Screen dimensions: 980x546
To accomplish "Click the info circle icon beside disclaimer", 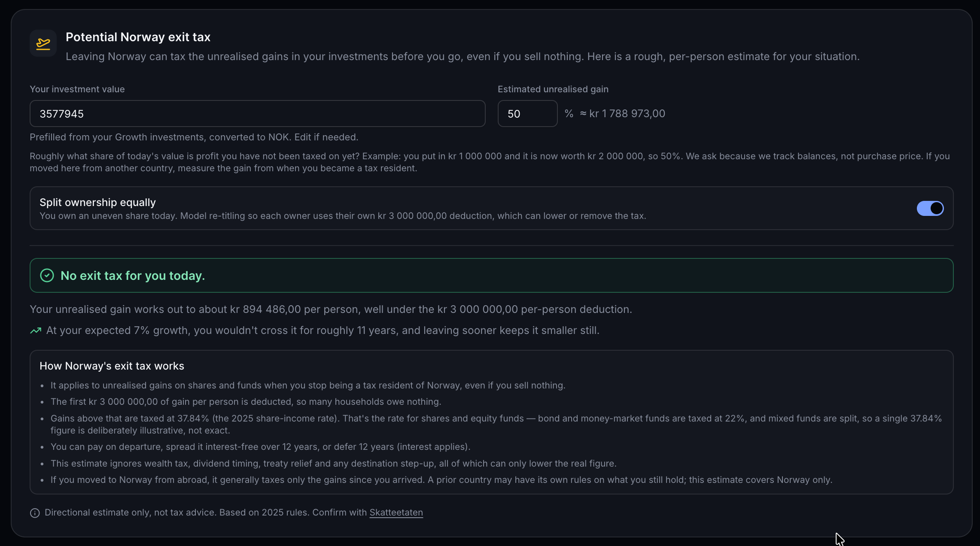I will (35, 513).
